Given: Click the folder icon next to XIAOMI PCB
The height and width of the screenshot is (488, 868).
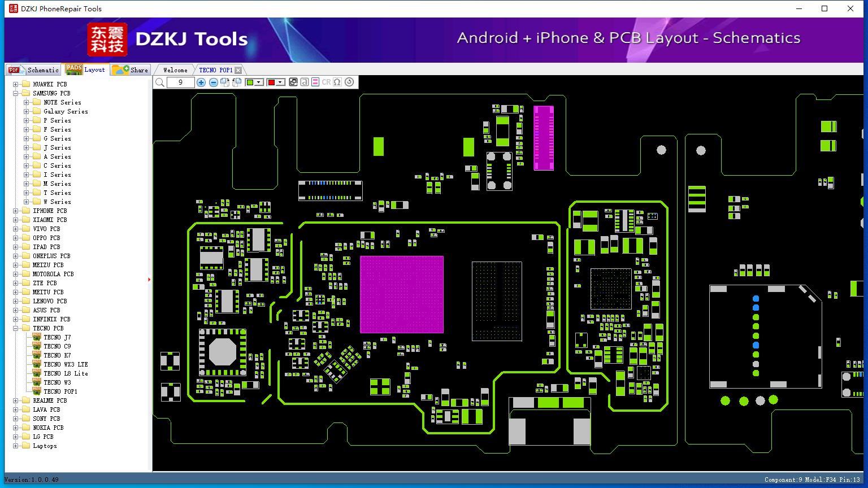Looking at the screenshot, I should tap(26, 220).
